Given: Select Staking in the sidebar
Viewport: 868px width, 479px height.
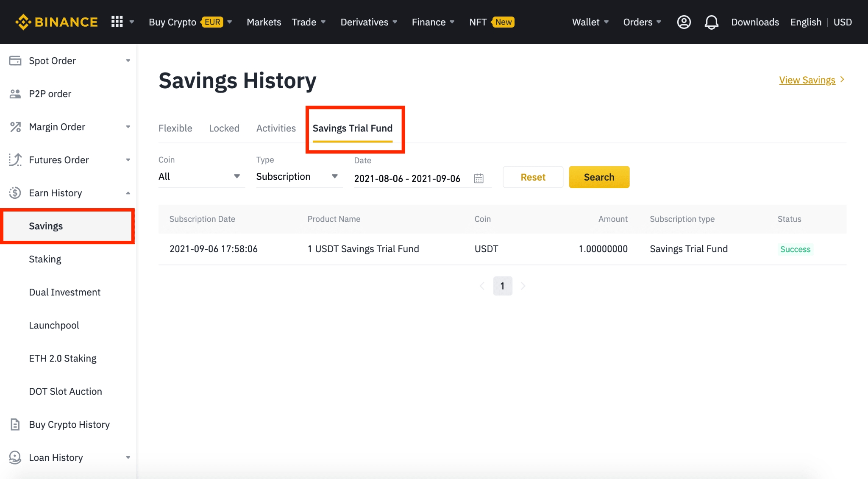Looking at the screenshot, I should [x=45, y=259].
